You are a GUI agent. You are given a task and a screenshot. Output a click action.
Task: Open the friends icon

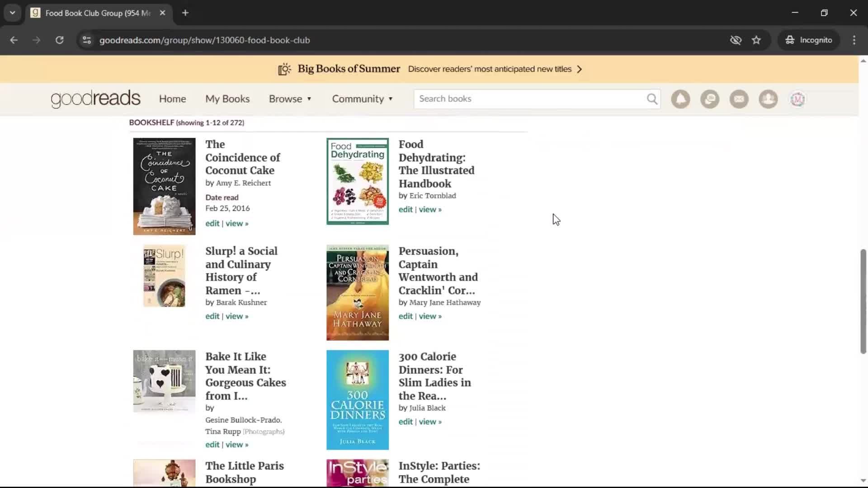pyautogui.click(x=768, y=99)
